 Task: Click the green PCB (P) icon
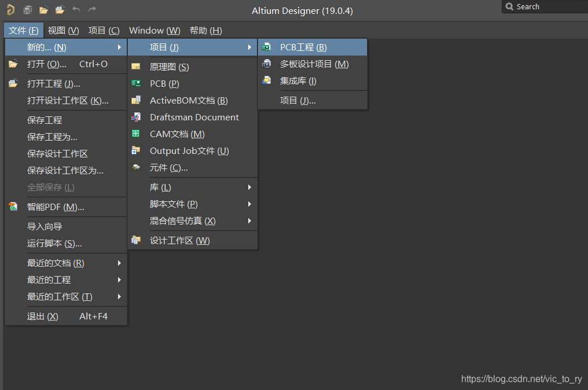pyautogui.click(x=136, y=84)
